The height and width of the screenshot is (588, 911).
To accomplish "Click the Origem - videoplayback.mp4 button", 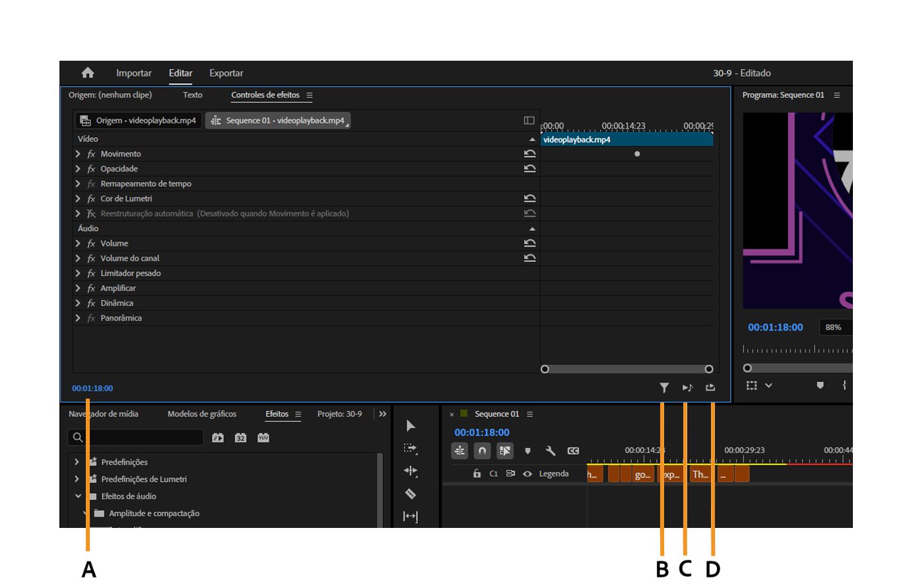I will tap(138, 121).
